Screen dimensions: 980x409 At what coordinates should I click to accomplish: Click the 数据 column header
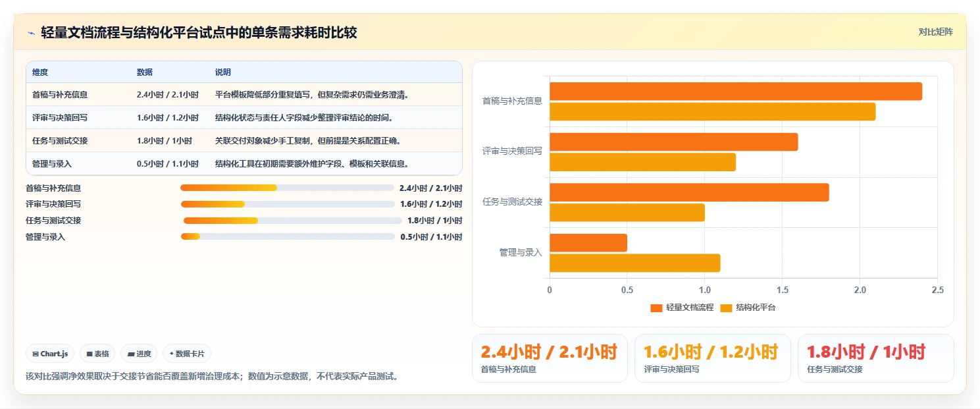(145, 72)
